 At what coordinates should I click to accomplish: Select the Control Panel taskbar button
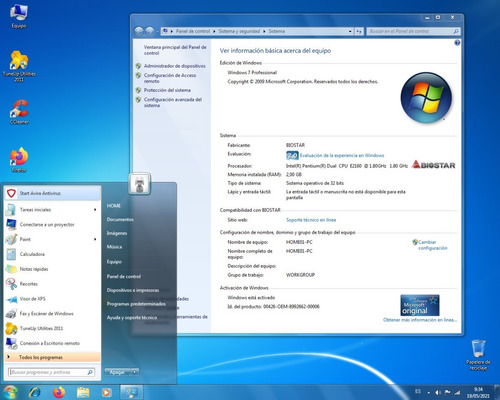tap(131, 392)
